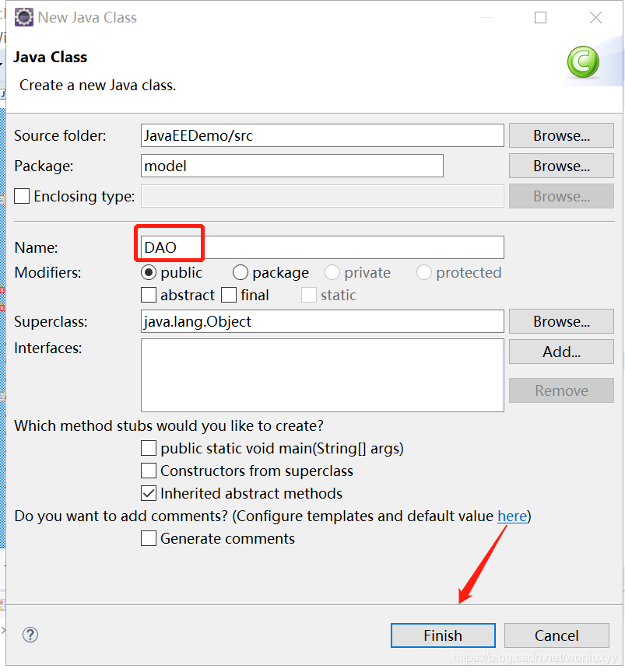The height and width of the screenshot is (672, 625).
Task: Uncheck Inherited abstract methods checkbox
Action: [149, 494]
